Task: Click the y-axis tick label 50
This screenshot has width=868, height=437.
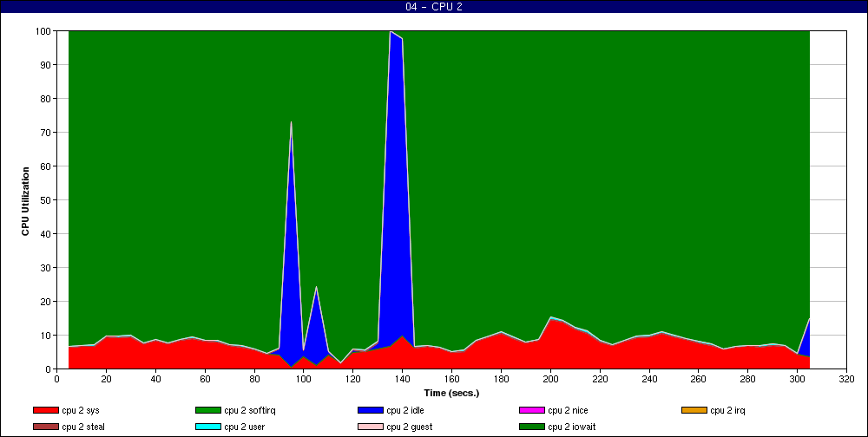Action: (x=46, y=199)
